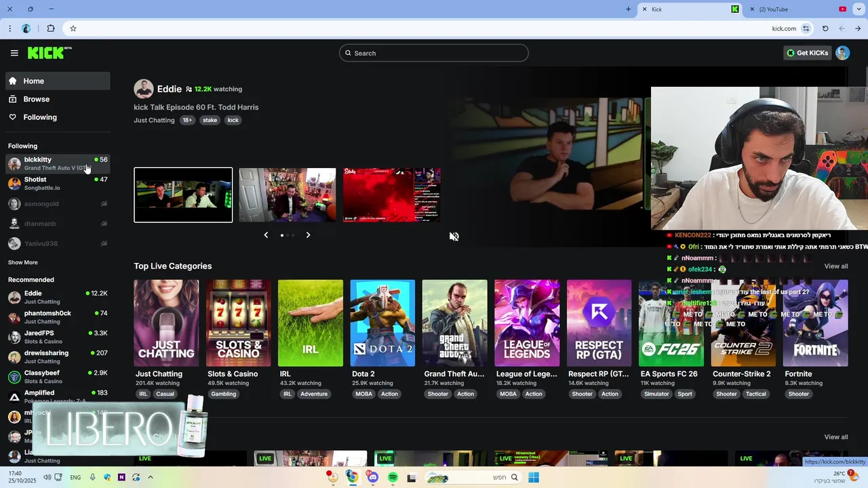Show hidden system tray icons chevron
The image size is (868, 488).
point(151,477)
